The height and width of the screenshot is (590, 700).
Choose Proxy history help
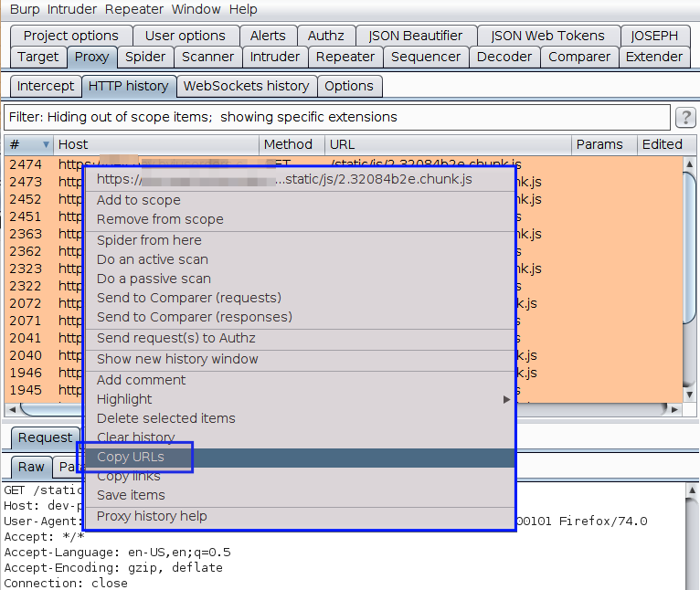(300, 516)
